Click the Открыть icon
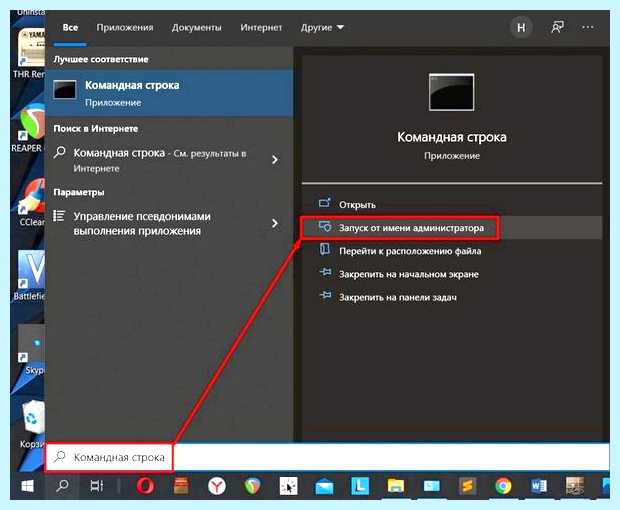This screenshot has height=510, width=620. point(325,203)
